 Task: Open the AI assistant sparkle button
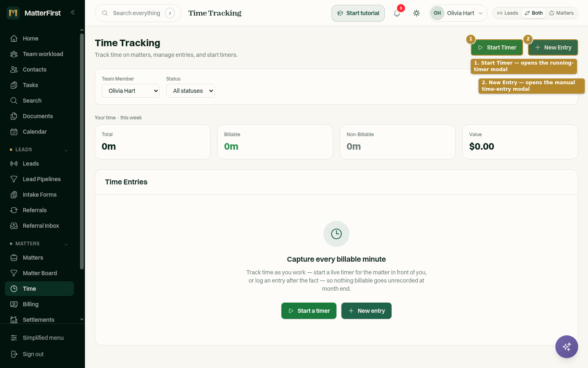click(x=567, y=347)
